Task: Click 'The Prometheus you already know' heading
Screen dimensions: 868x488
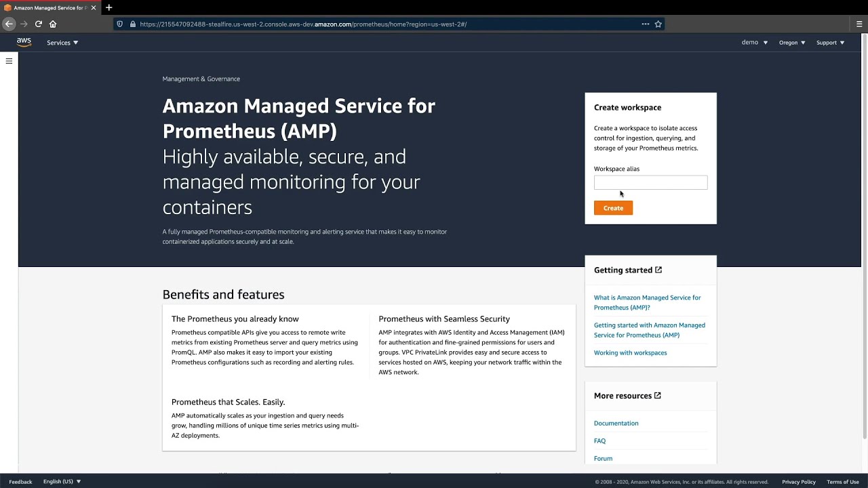Action: click(235, 319)
